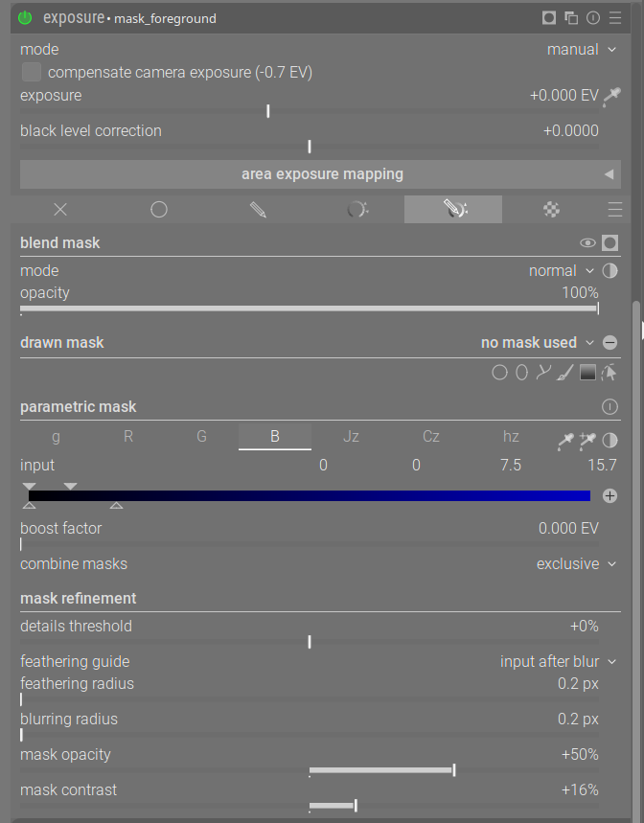644x823 pixels.
Task: Select the uniform blending circle button
Action: [x=159, y=210]
